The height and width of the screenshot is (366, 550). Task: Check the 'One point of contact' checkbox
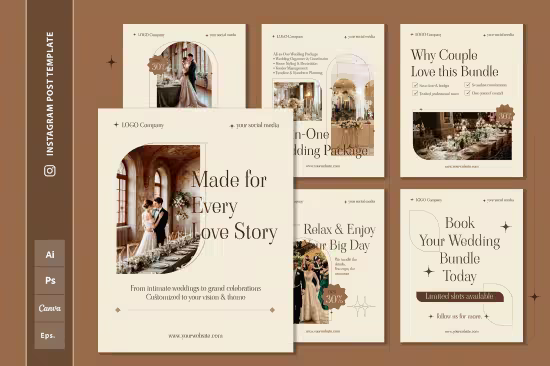click(467, 93)
